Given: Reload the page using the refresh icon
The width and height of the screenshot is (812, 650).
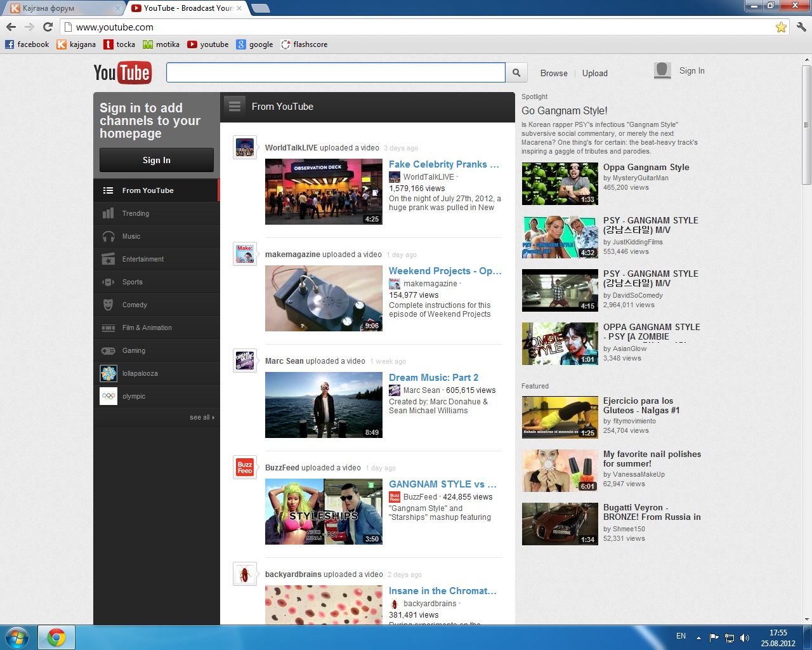Looking at the screenshot, I should [48, 27].
